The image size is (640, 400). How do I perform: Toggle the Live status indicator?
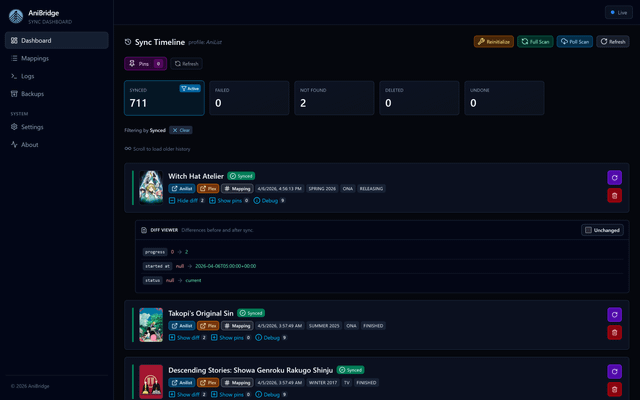pos(616,12)
